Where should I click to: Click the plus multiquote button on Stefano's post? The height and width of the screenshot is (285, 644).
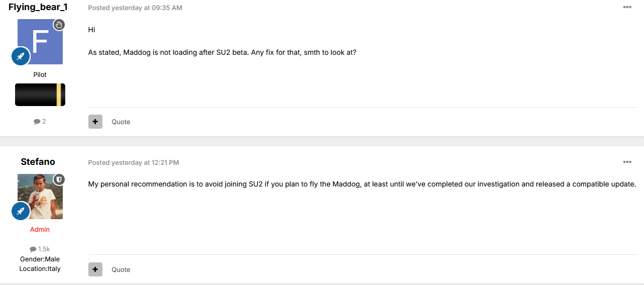(x=95, y=269)
